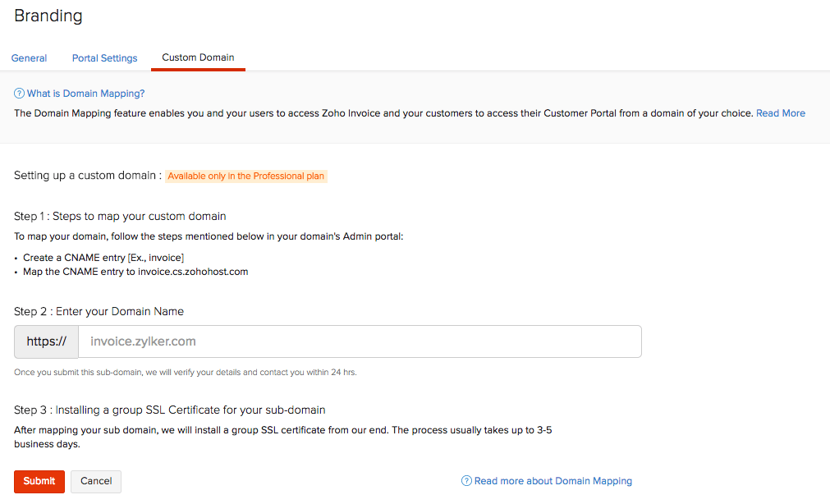830x504 pixels.
Task: Click the Create a CNAME entry bullet
Action: [103, 258]
